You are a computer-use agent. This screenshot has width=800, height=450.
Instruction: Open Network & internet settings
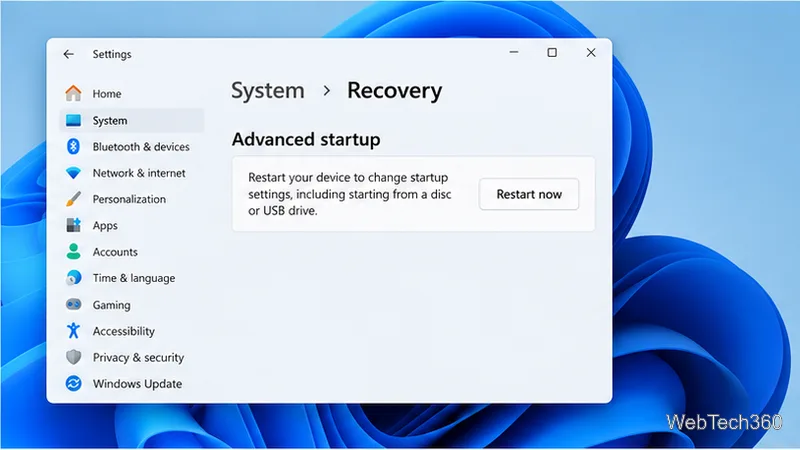(139, 173)
